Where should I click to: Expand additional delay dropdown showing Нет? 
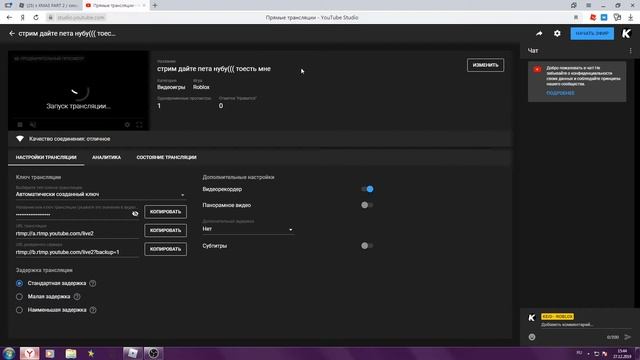pyautogui.click(x=248, y=229)
